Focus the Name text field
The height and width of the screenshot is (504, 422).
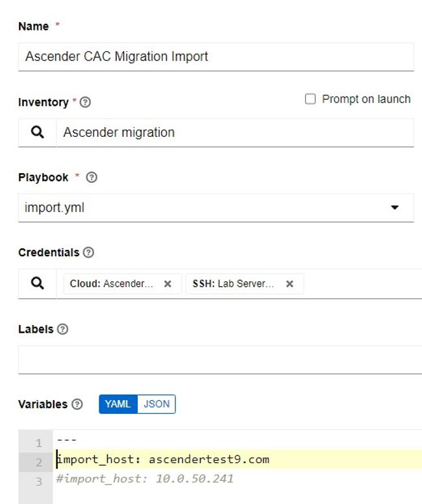[x=216, y=56]
